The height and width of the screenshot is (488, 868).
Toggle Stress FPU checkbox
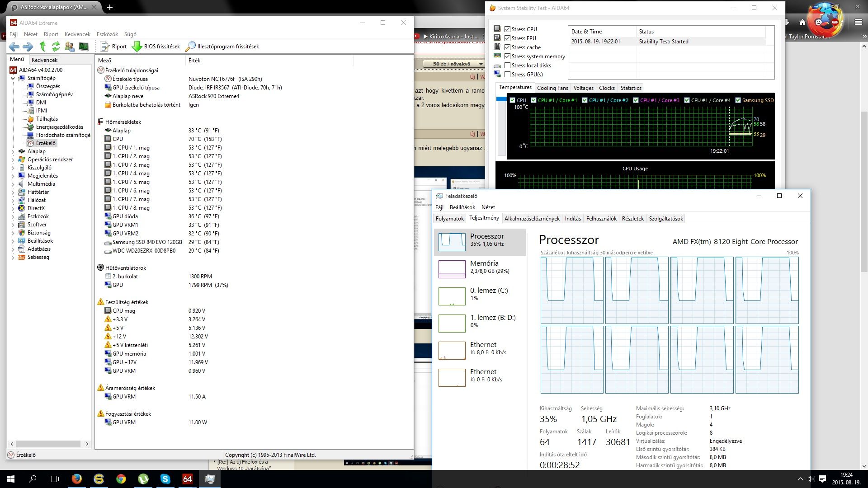click(507, 38)
